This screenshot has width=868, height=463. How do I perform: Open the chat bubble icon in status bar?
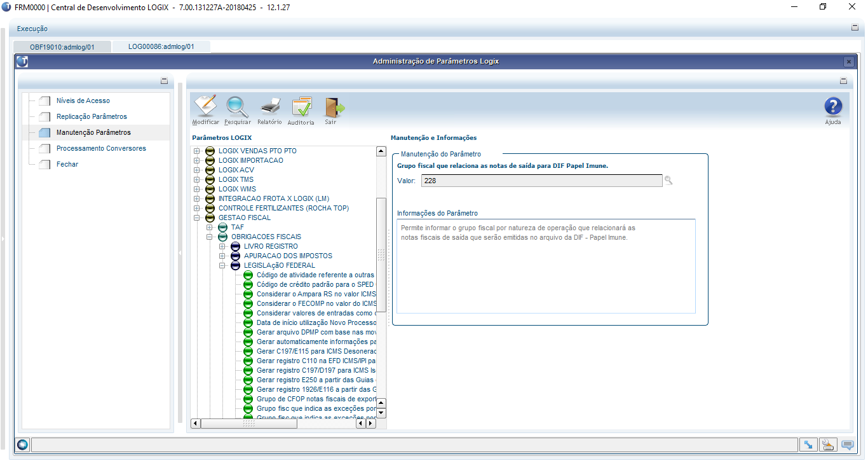pyautogui.click(x=847, y=445)
